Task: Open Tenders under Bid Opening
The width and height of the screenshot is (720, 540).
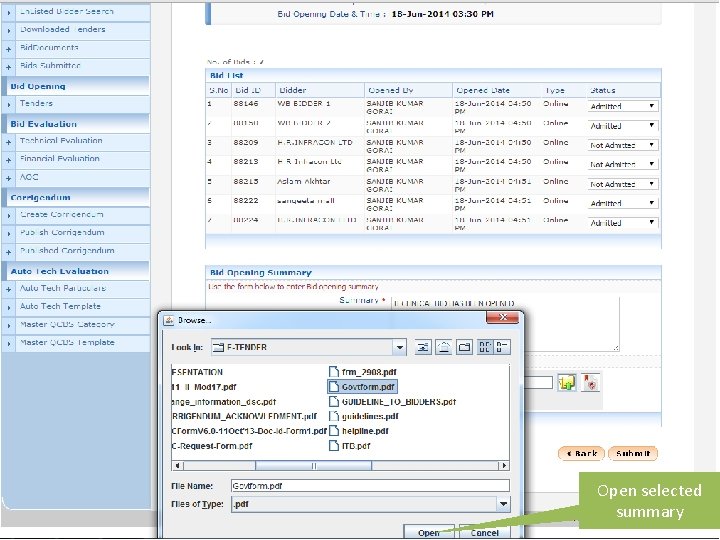Action: pos(36,103)
